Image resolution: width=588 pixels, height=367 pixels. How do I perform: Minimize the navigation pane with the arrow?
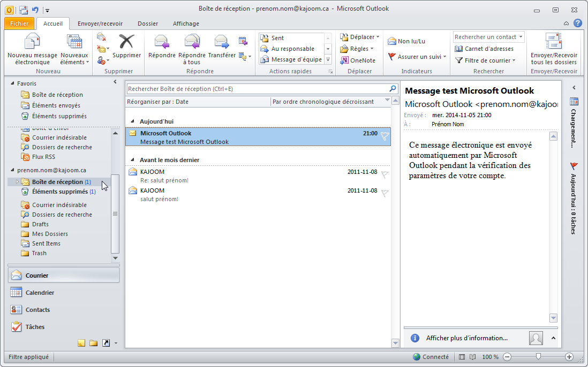click(115, 82)
